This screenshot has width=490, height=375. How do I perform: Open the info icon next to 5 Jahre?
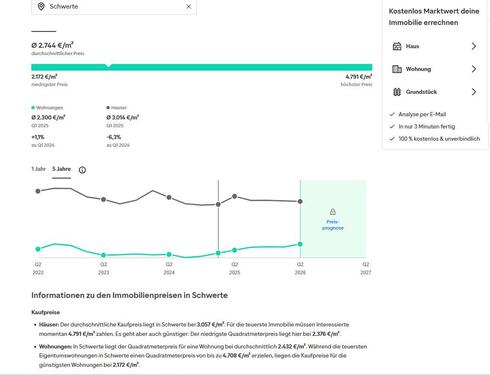tap(82, 170)
